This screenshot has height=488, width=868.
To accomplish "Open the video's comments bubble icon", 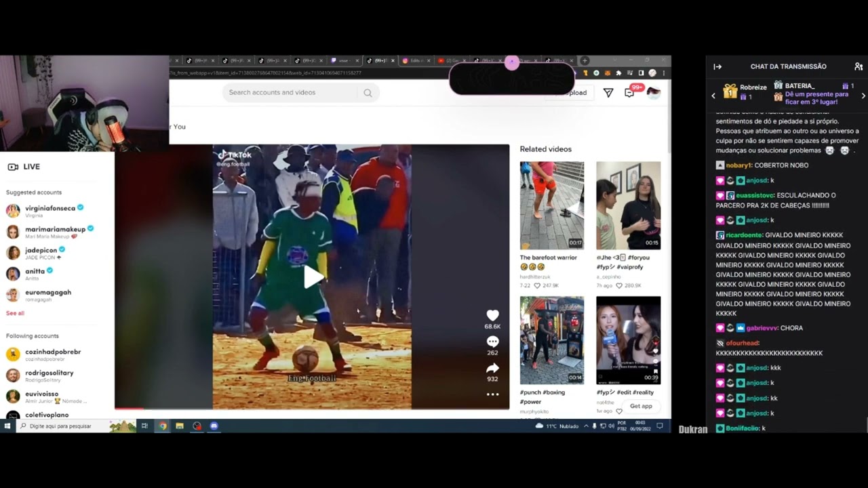I will [x=493, y=342].
